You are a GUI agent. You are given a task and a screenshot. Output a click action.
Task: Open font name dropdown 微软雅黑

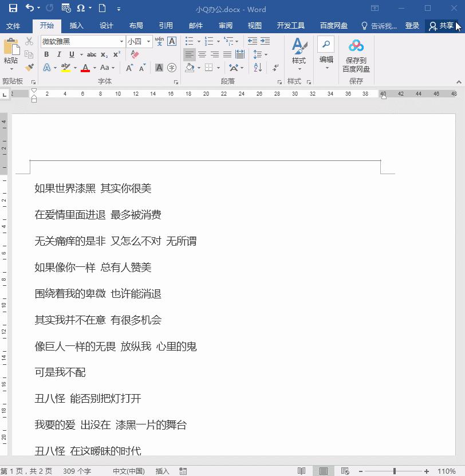pos(121,41)
